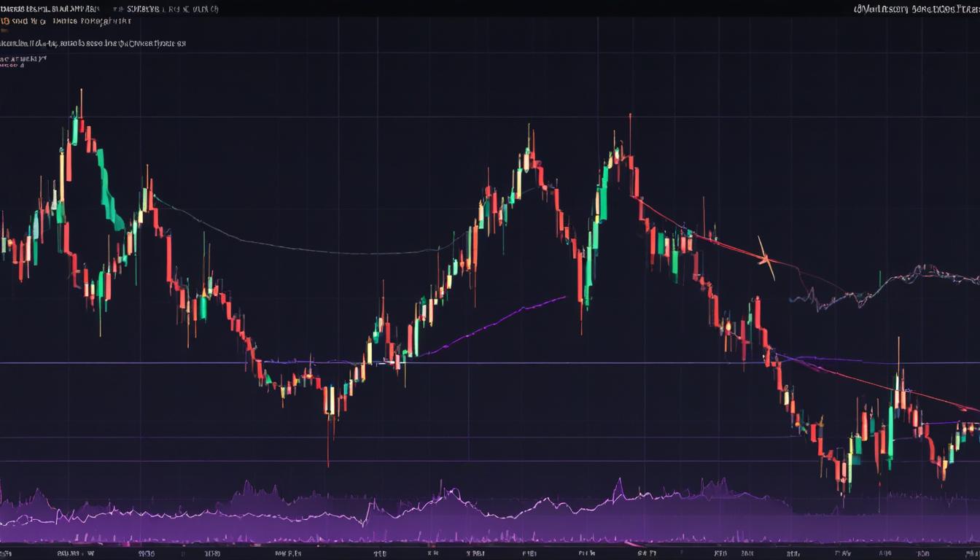
Task: Hide the overlay indicator in the legend
Action: [95, 42]
